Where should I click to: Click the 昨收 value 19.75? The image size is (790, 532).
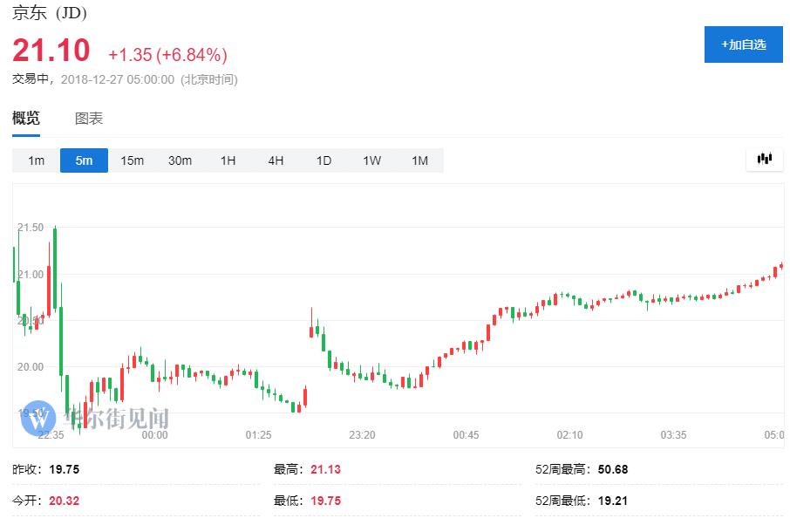coord(64,469)
